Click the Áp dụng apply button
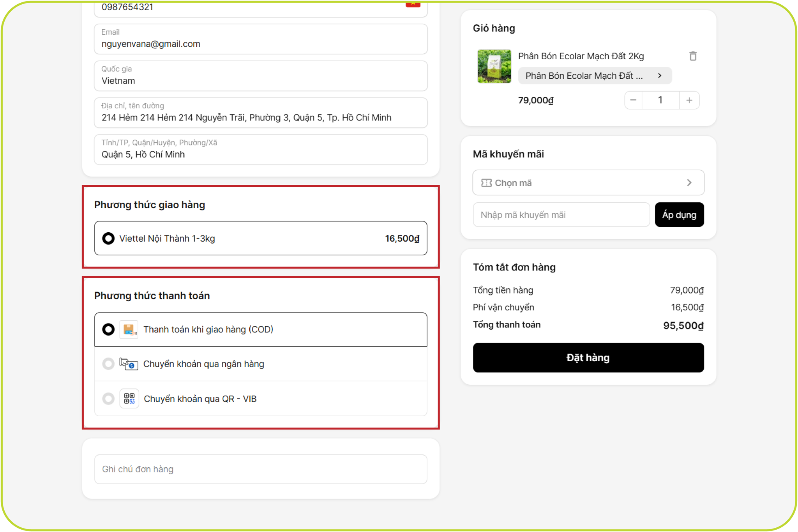This screenshot has width=798, height=532. (x=679, y=215)
